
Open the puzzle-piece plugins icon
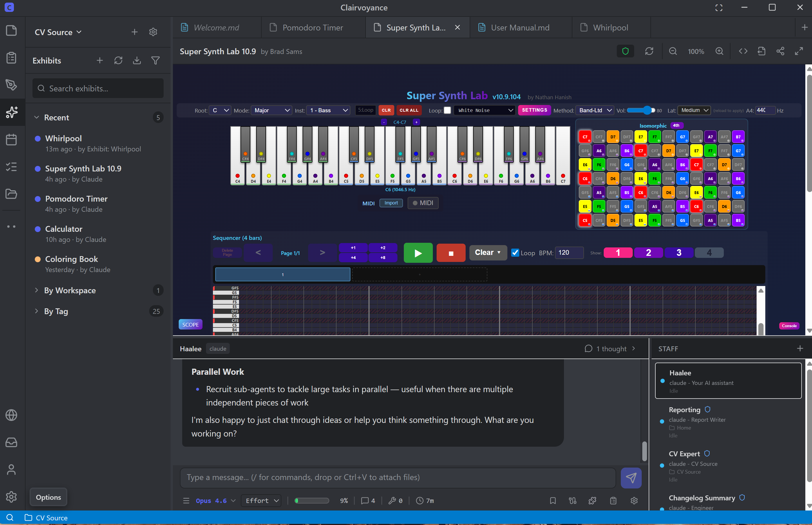tap(592, 500)
